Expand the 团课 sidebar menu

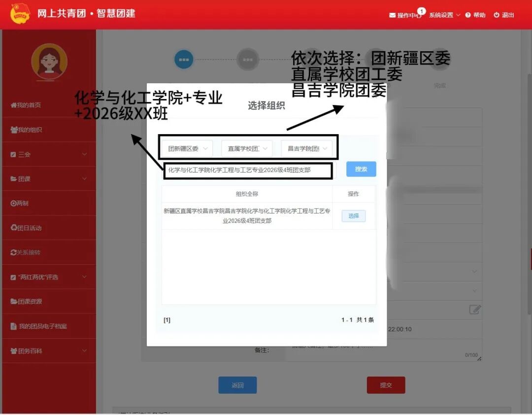[x=49, y=178]
